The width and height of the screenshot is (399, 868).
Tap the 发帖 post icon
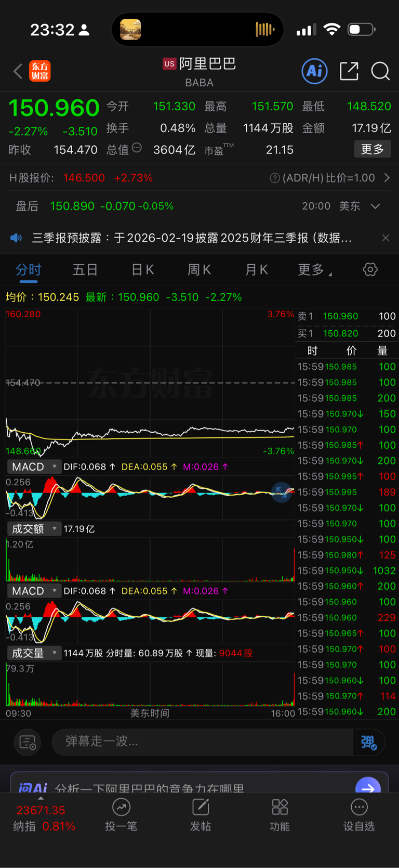201,807
